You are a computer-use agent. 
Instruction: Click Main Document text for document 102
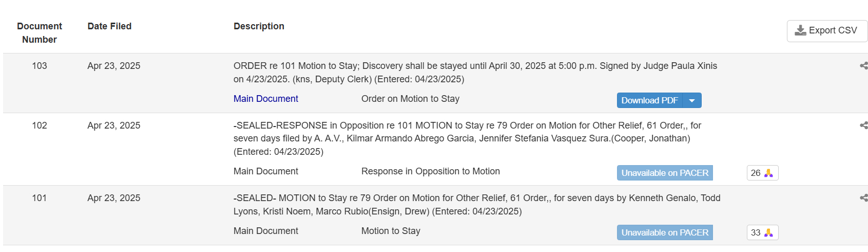coord(265,171)
